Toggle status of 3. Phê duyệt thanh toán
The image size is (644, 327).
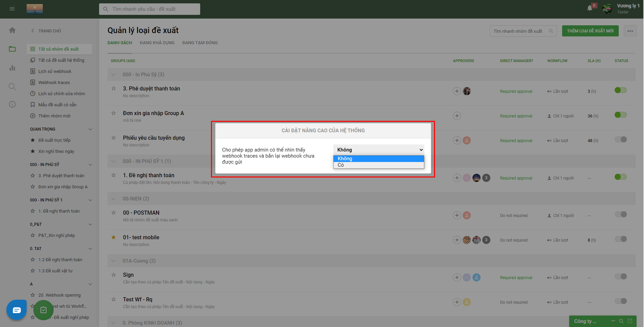point(620,90)
